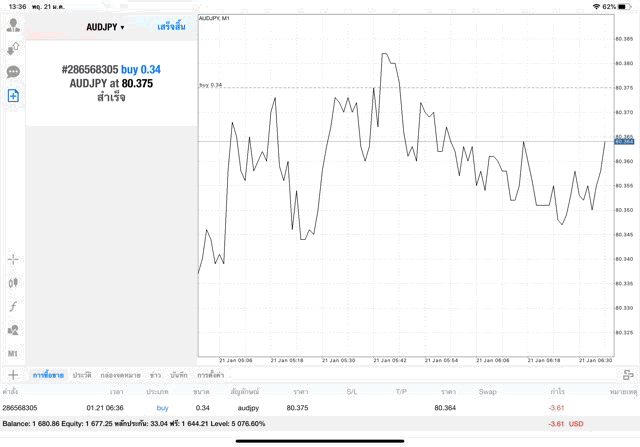Open the objects shapes icon
Screen dimensions: 640x447
13,330
